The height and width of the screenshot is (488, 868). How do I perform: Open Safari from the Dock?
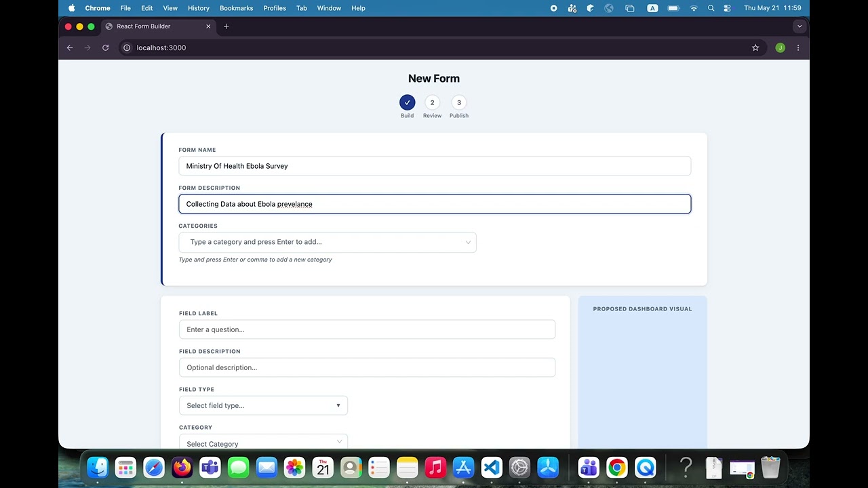point(154,467)
